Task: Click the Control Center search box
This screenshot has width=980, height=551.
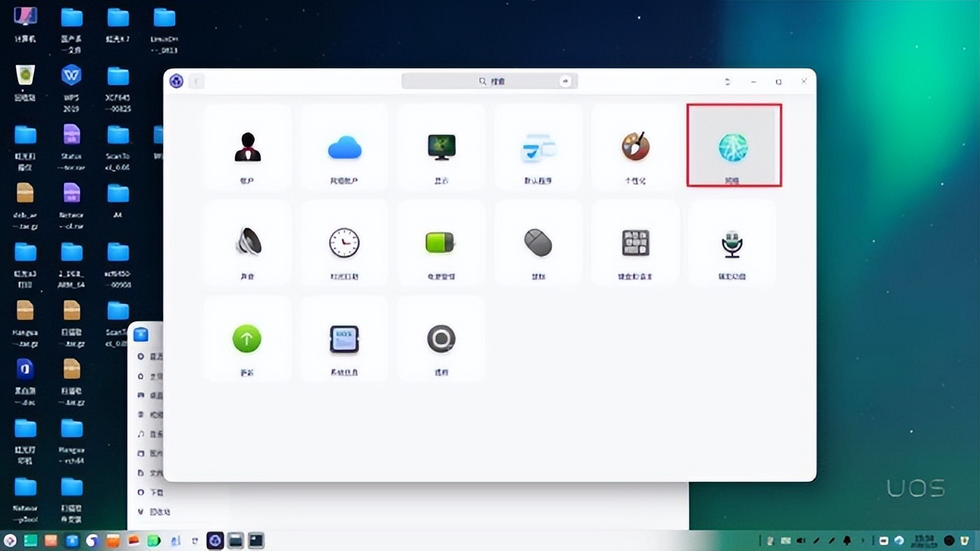Action: coord(489,81)
